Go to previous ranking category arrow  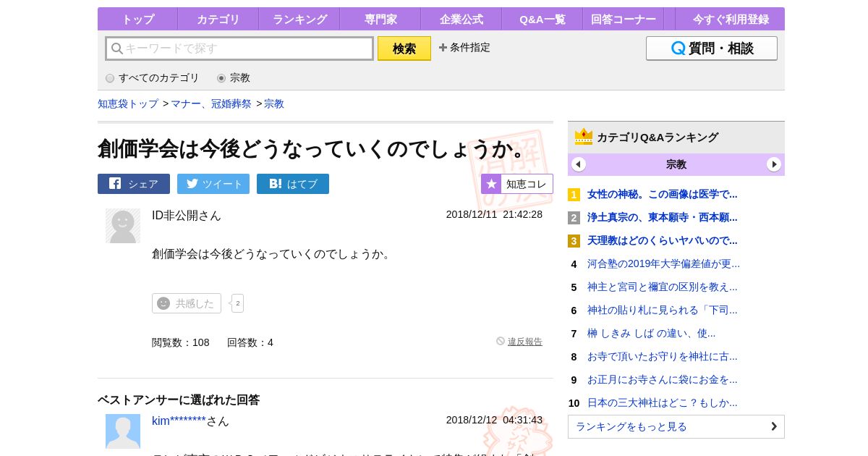(579, 164)
